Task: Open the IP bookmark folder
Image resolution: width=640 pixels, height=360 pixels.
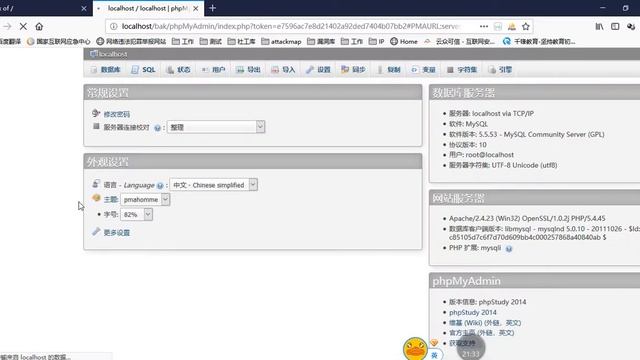Action: pyautogui.click(x=376, y=42)
